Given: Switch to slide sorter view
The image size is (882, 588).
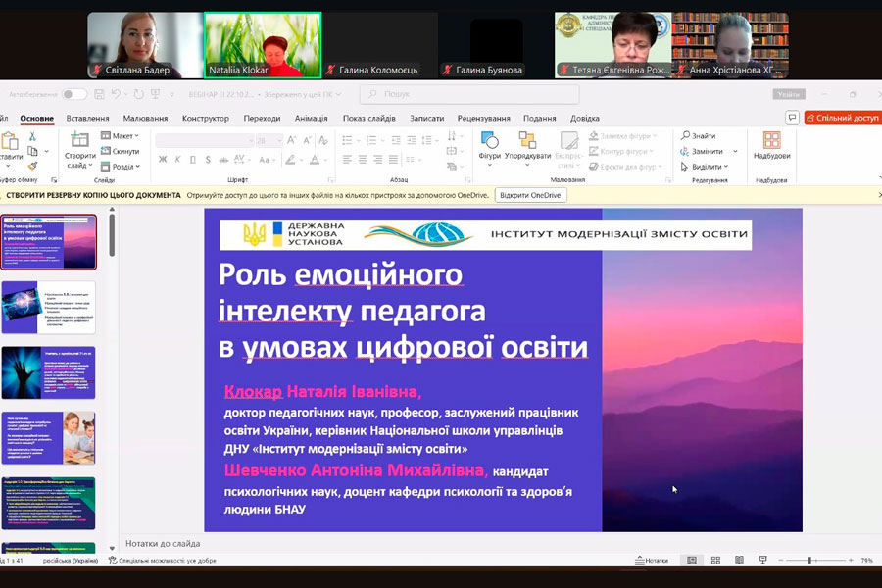Looking at the screenshot, I should click(x=715, y=561).
